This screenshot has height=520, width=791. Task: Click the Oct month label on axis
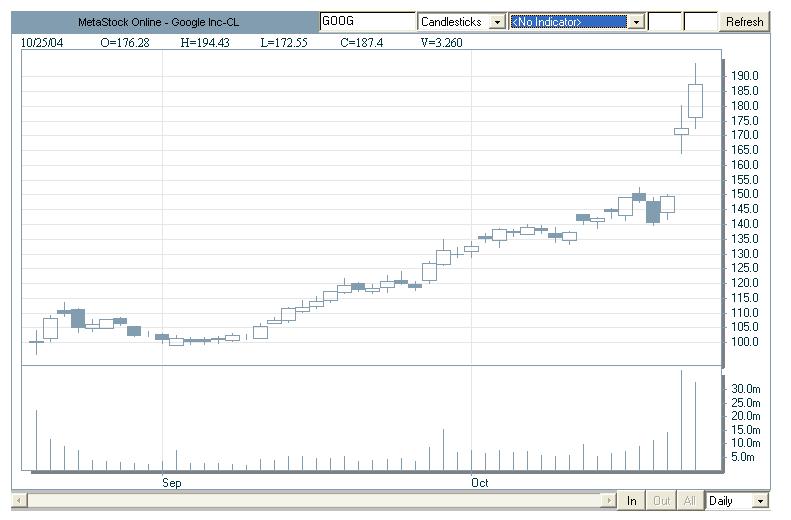[480, 483]
